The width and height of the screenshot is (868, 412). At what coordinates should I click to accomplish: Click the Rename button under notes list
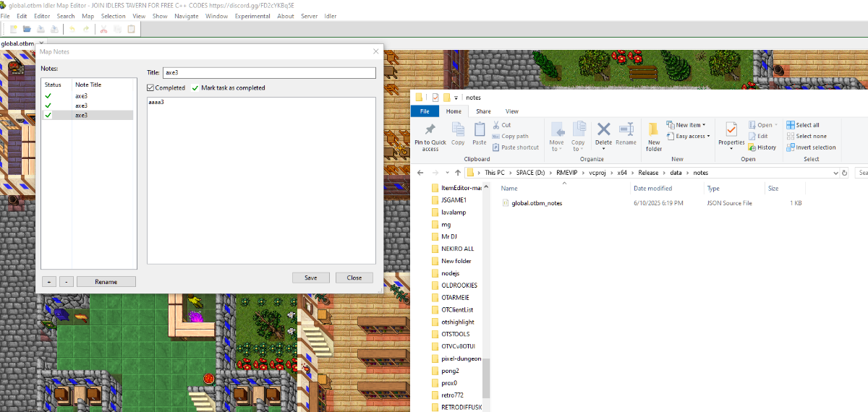point(106,282)
